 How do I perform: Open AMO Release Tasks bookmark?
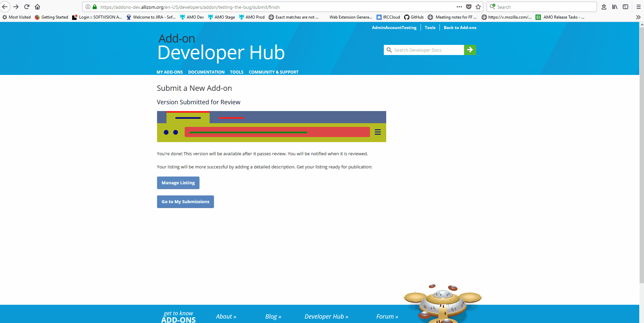point(560,17)
